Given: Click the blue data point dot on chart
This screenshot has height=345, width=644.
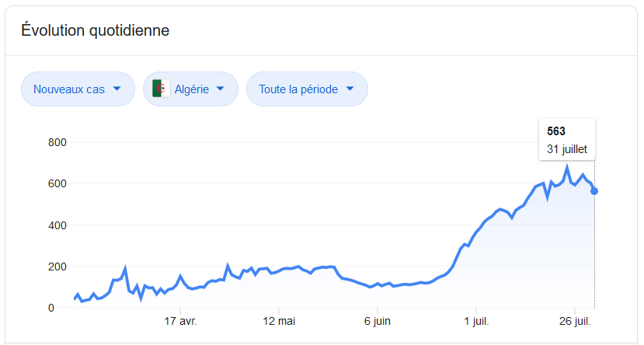Looking at the screenshot, I should click(x=594, y=191).
